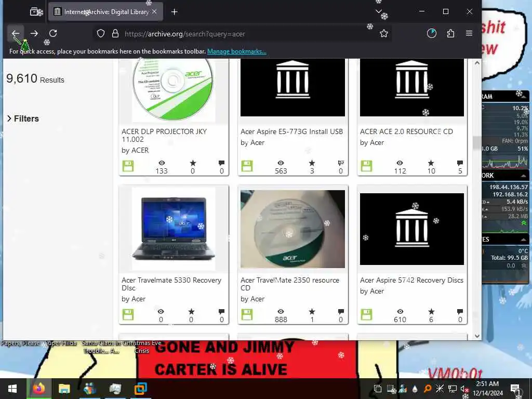
Task: Click the Firefox taskbar icon
Action: click(38, 389)
